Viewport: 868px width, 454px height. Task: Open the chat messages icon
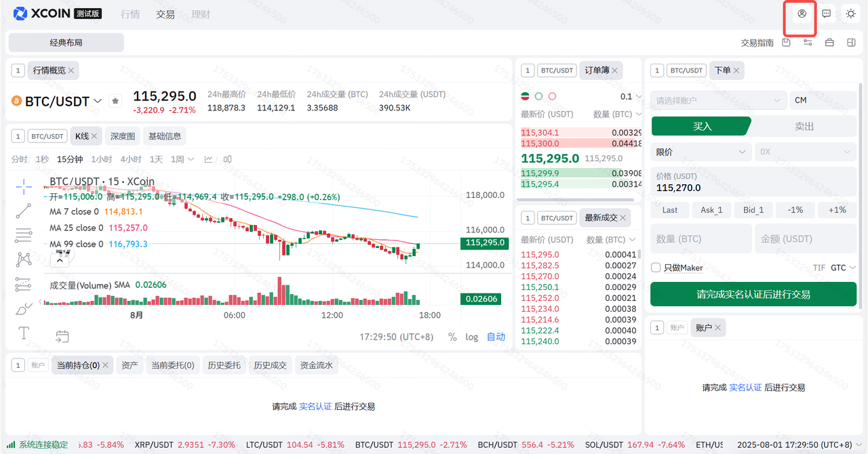(x=827, y=14)
